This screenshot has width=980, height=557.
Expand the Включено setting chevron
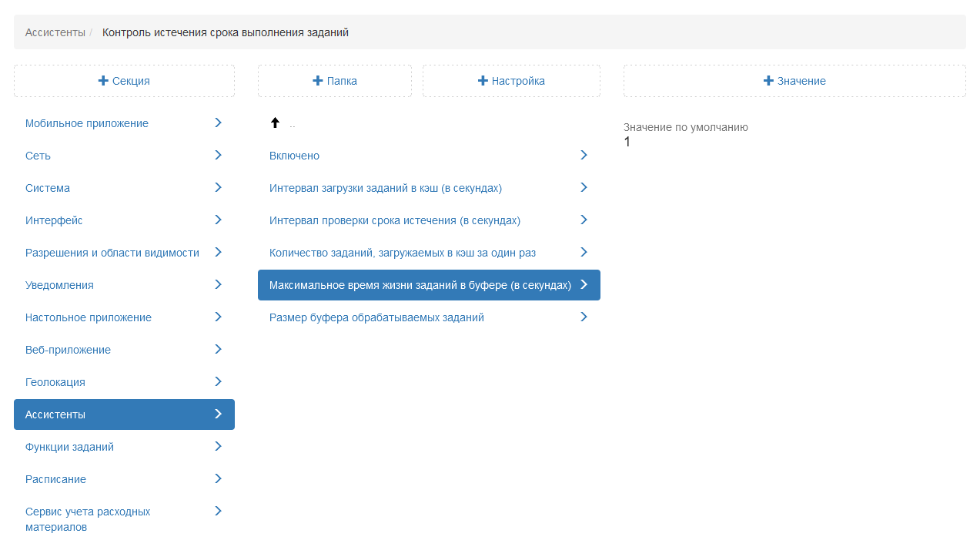tap(584, 155)
